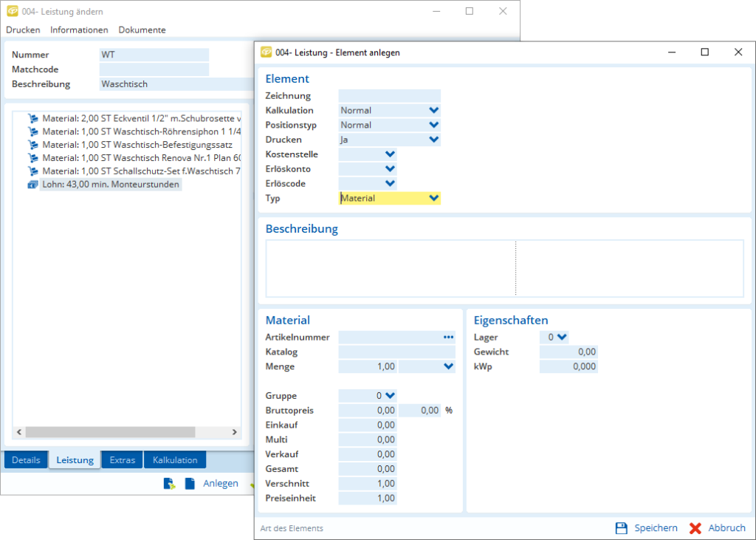Screen dimensions: 756x540
Task: Click the cart icon of Eckventil material
Action: click(32, 118)
